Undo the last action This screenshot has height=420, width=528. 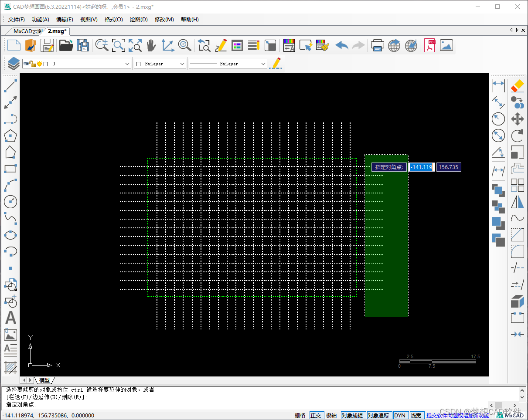tap(342, 45)
